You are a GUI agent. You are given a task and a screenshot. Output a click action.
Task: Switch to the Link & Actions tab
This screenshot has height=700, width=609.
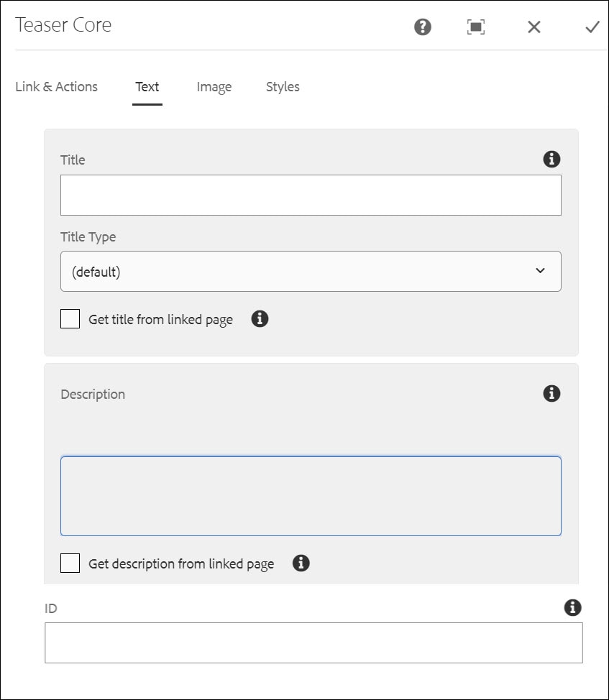(x=56, y=87)
